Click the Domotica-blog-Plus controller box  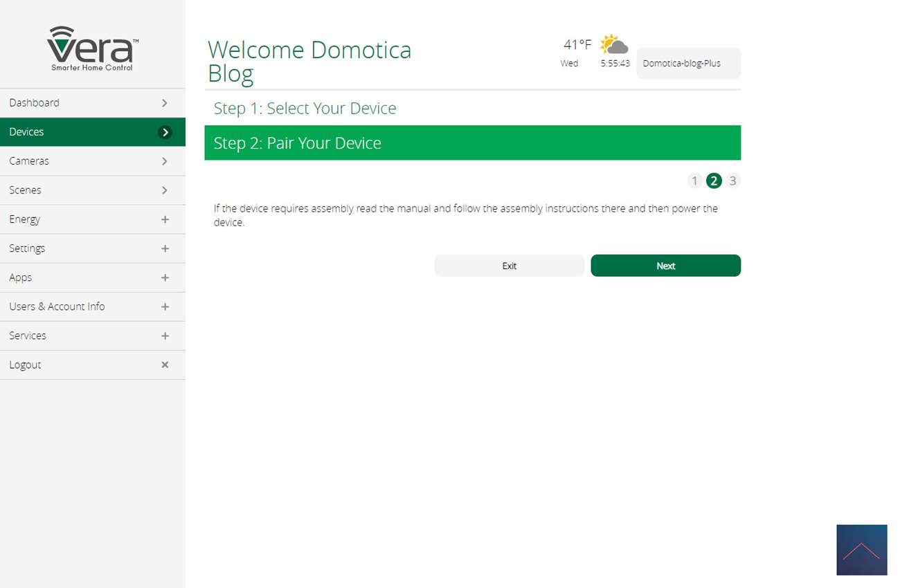coord(687,63)
